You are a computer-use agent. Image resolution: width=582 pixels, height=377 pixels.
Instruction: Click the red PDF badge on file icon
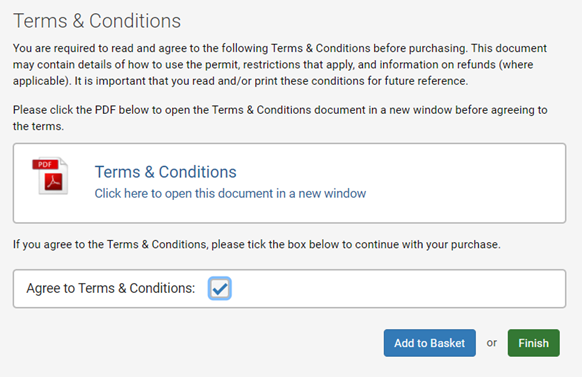click(45, 164)
